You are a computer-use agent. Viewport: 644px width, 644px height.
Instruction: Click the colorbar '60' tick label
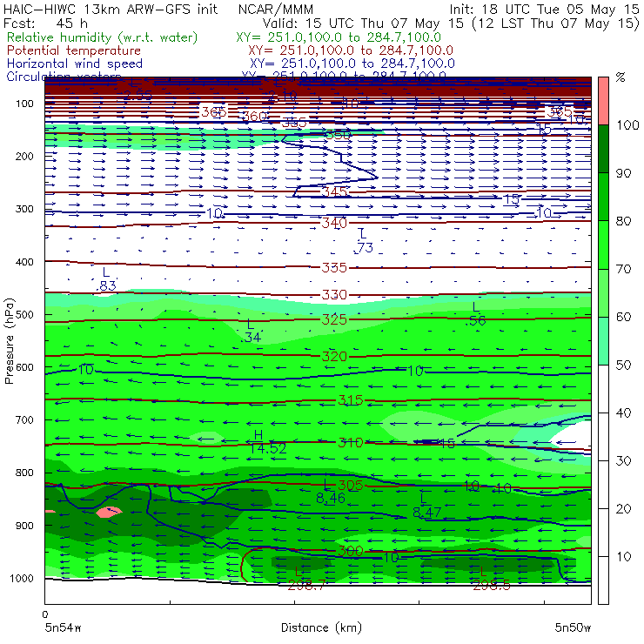623,317
